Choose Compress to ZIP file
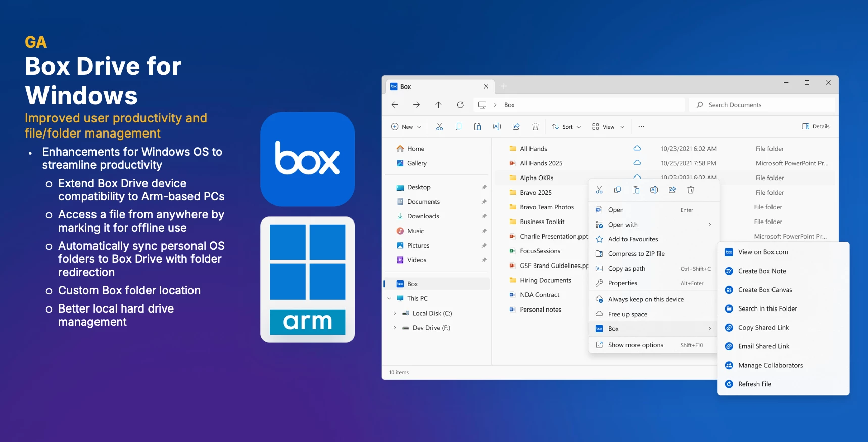This screenshot has width=868, height=442. coord(653,254)
